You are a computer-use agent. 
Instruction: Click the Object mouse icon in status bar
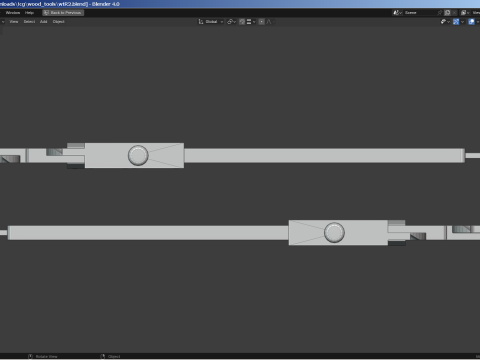click(103, 356)
